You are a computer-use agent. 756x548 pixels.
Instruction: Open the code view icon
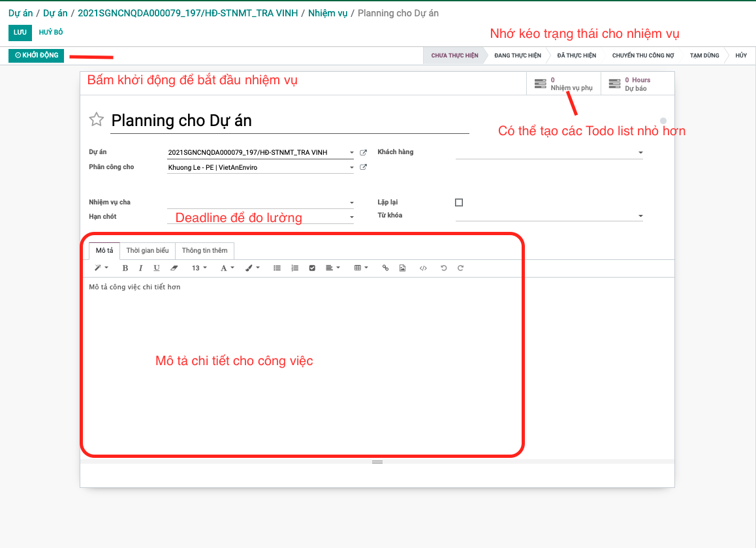423,268
